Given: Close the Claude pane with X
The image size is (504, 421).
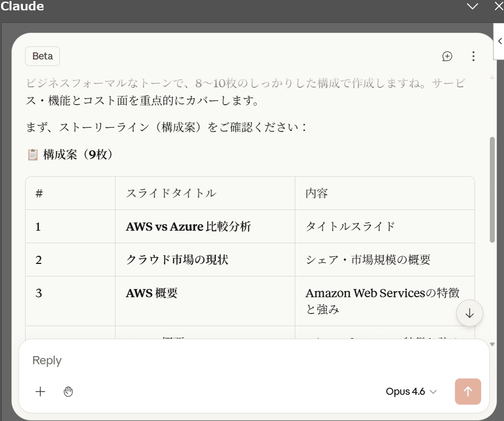Looking at the screenshot, I should click(x=499, y=7).
